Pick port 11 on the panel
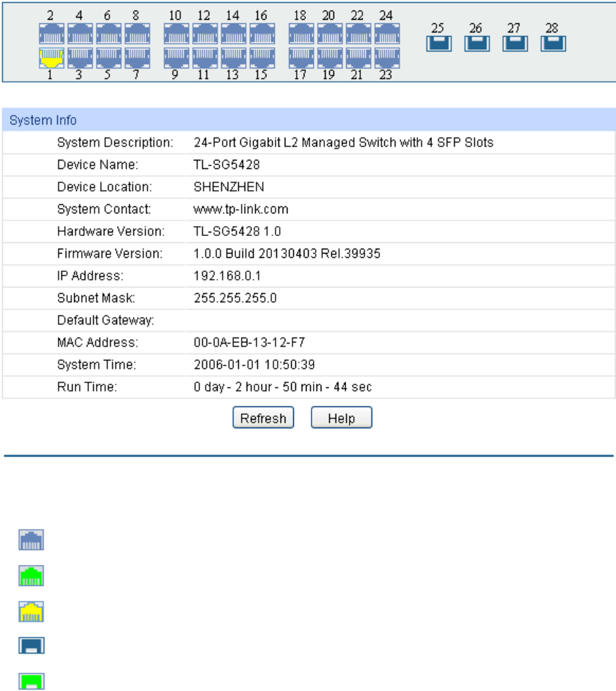 205,58
